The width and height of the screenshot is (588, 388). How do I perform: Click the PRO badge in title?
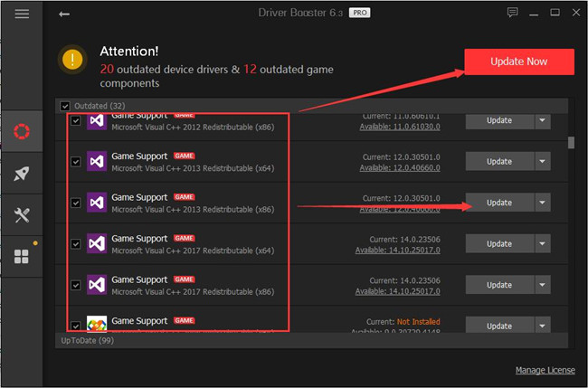point(360,13)
